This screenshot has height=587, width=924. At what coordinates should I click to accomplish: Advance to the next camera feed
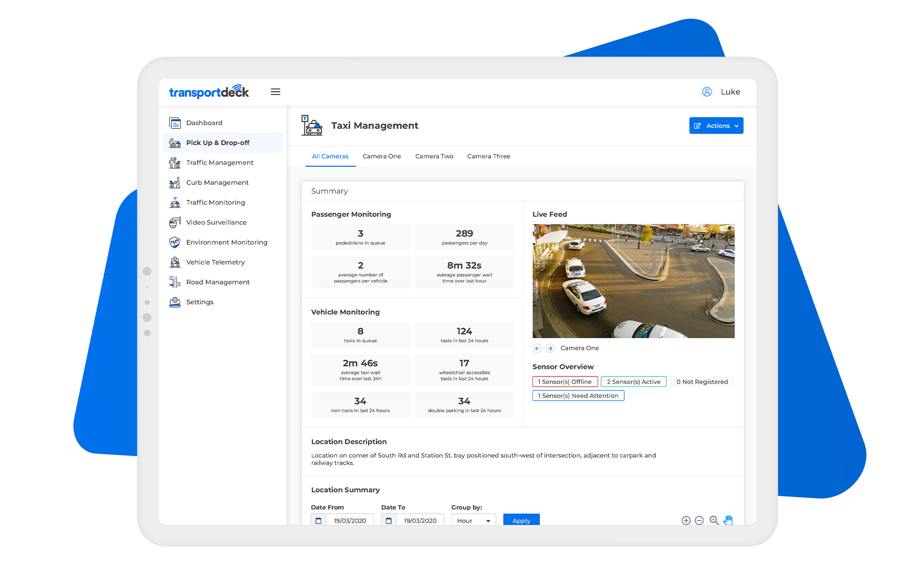(550, 348)
